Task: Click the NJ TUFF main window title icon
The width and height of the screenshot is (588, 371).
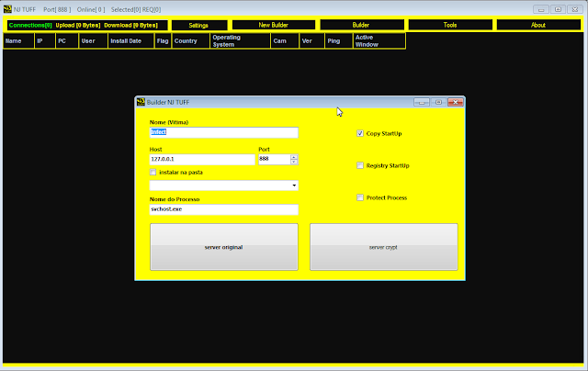Action: coord(7,9)
